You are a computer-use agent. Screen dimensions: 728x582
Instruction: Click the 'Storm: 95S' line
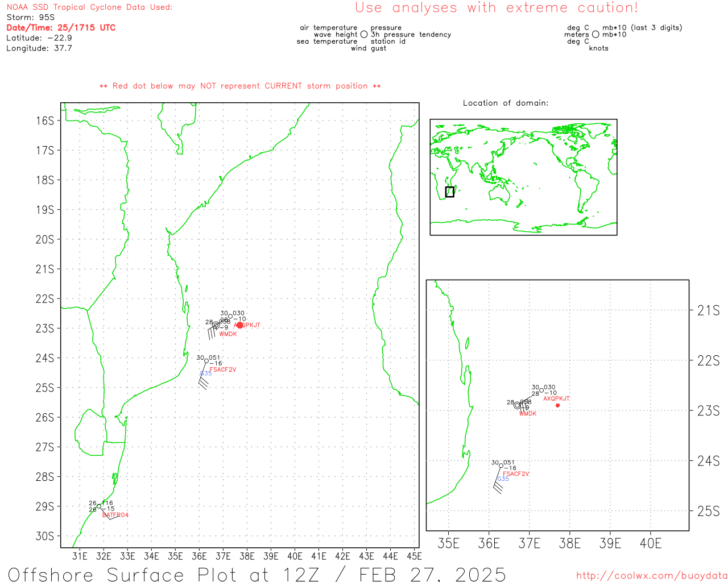tap(31, 18)
